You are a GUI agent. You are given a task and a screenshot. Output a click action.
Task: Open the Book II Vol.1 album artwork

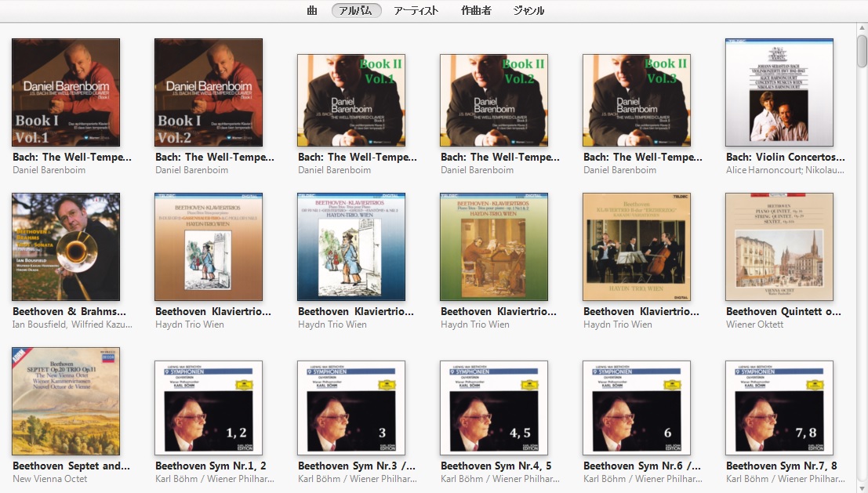click(351, 100)
